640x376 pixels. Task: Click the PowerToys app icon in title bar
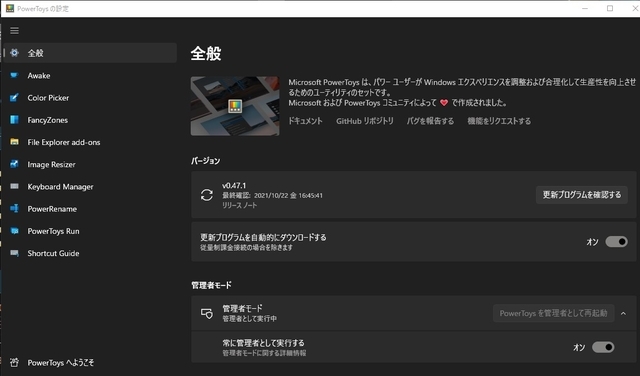tap(10, 8)
